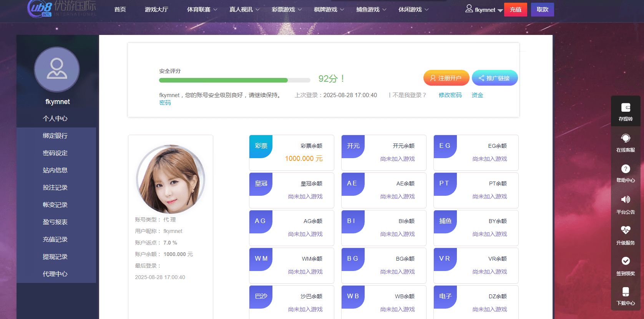Open 投注记录 in the sidebar

[x=55, y=188]
